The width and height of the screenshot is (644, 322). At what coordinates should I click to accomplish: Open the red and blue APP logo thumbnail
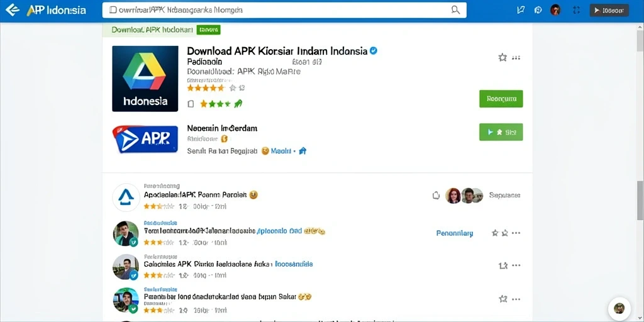[145, 139]
